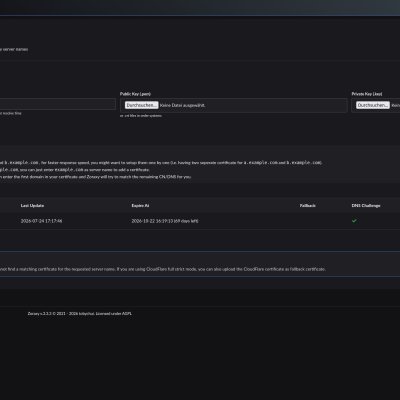Click the fallback certificate CloudFlare info message
This screenshot has height=400, width=400.
tap(163, 269)
